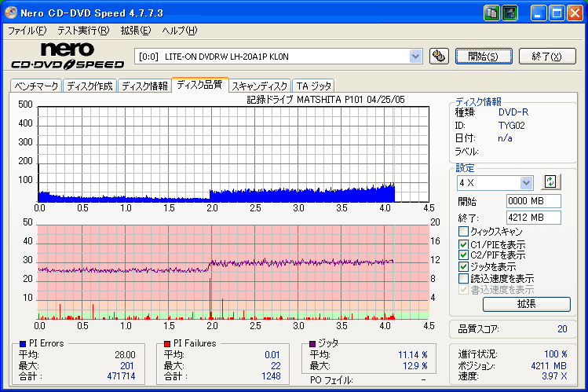The height and width of the screenshot is (392, 588).
Task: Click the red PI Failures legend square
Action: (167, 343)
